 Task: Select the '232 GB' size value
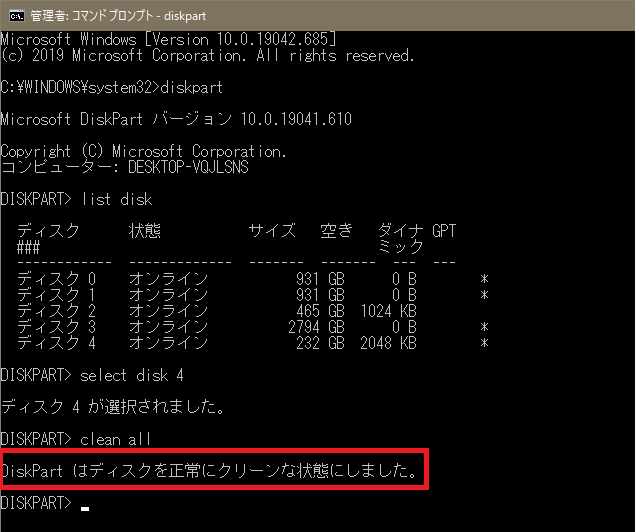pyautogui.click(x=320, y=343)
